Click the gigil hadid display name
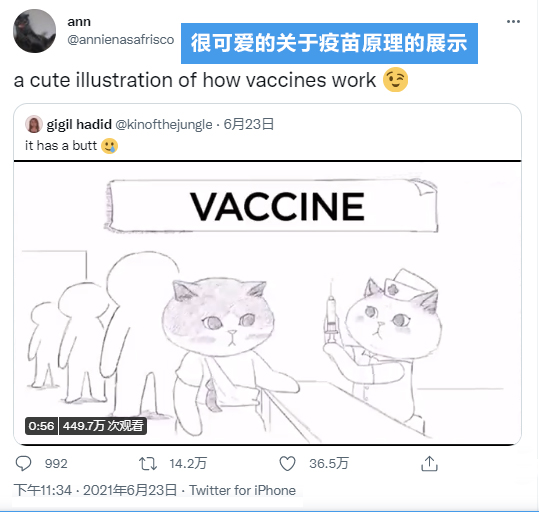This screenshot has height=512, width=539. pyautogui.click(x=79, y=124)
